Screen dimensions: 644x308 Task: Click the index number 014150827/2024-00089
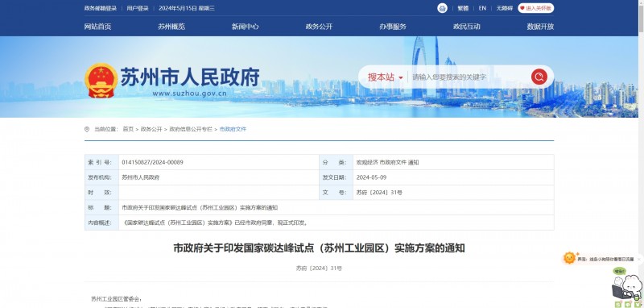point(152,162)
